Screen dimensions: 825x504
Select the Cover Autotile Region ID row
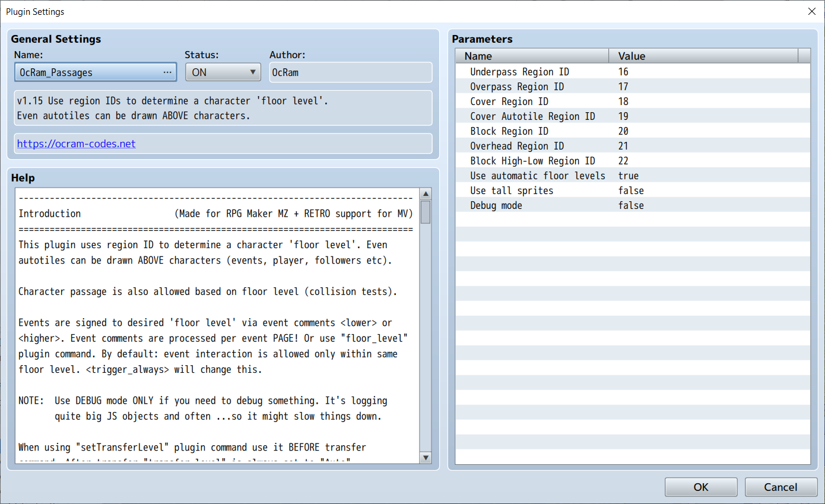(x=633, y=116)
